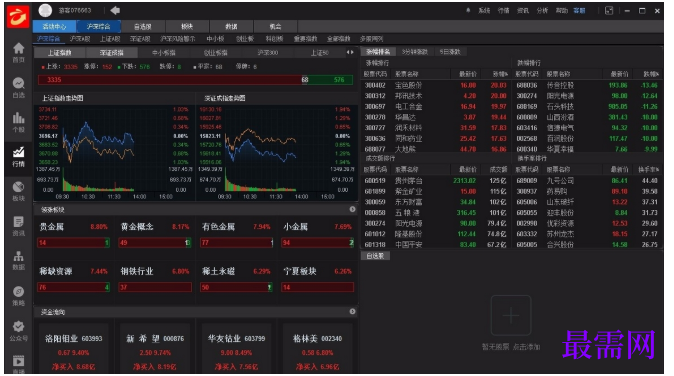Sort gainers by 涨幅 column header
Viewport: 674px width, 376px height.
tap(500, 74)
